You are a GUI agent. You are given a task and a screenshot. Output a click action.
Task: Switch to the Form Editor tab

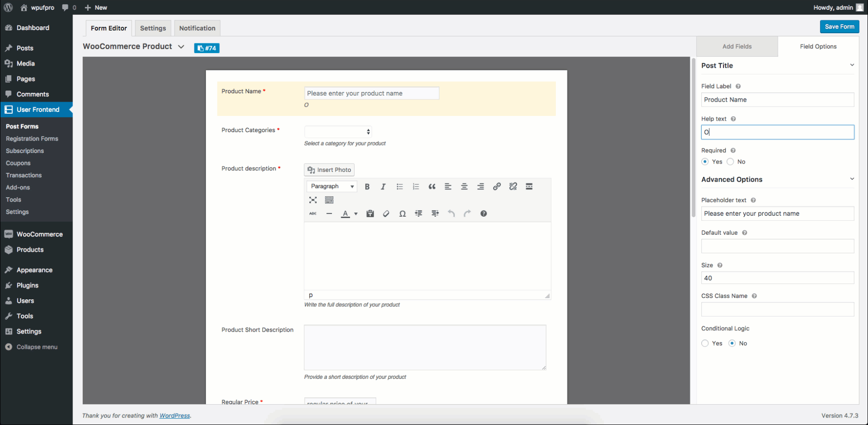tap(109, 28)
